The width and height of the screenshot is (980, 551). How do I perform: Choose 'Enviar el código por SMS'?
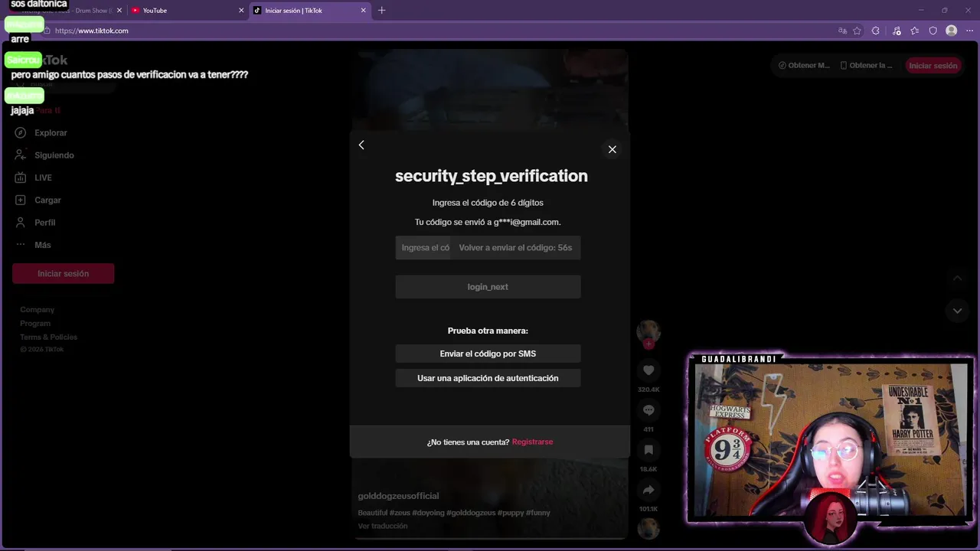[488, 354]
